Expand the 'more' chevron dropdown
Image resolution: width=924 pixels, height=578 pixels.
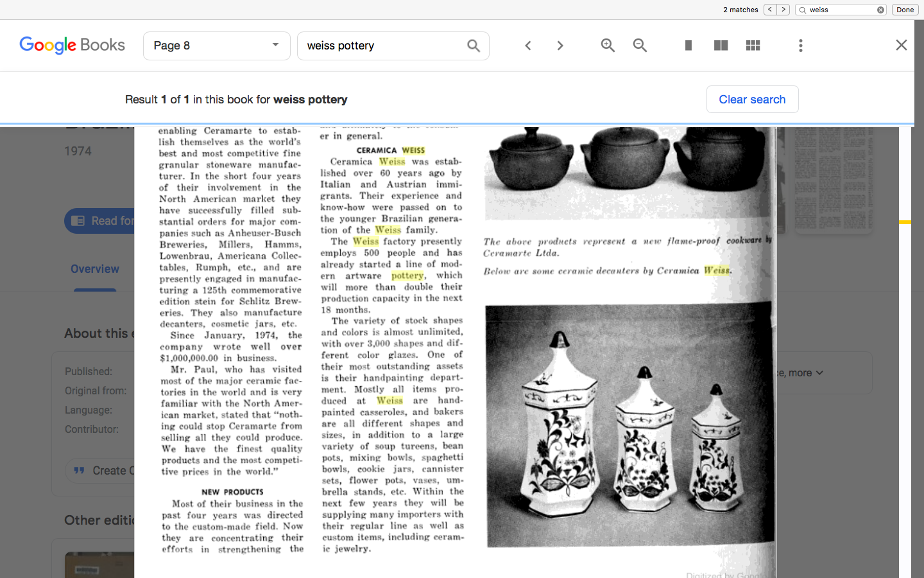[819, 373]
